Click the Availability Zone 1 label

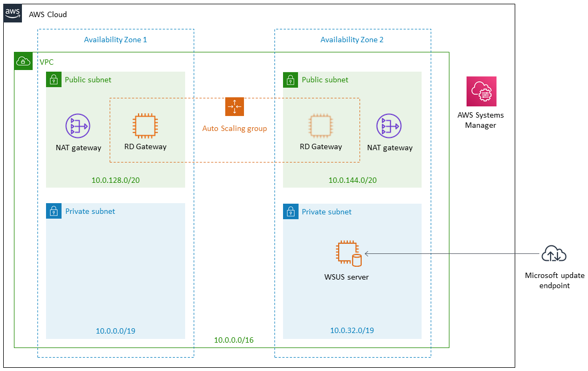tap(116, 40)
